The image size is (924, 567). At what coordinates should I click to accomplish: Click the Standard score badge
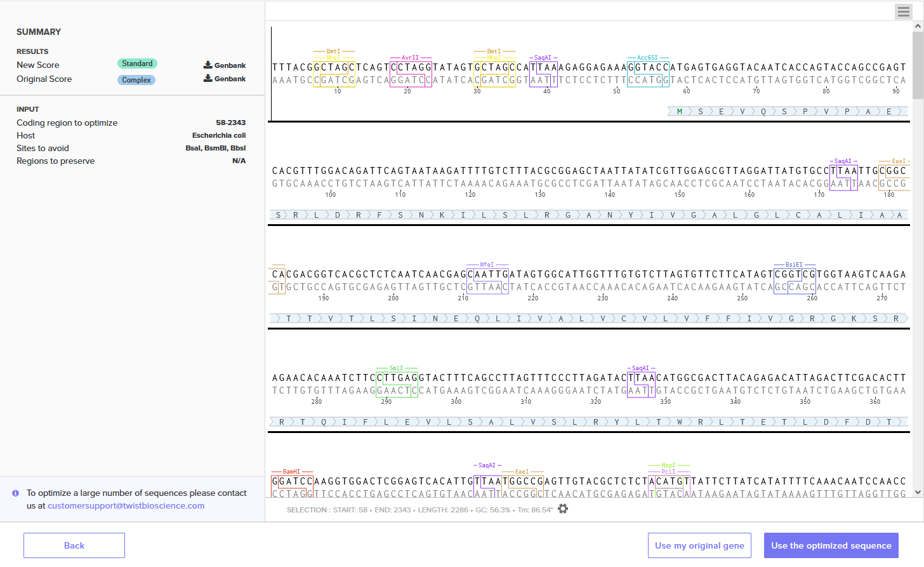click(137, 63)
